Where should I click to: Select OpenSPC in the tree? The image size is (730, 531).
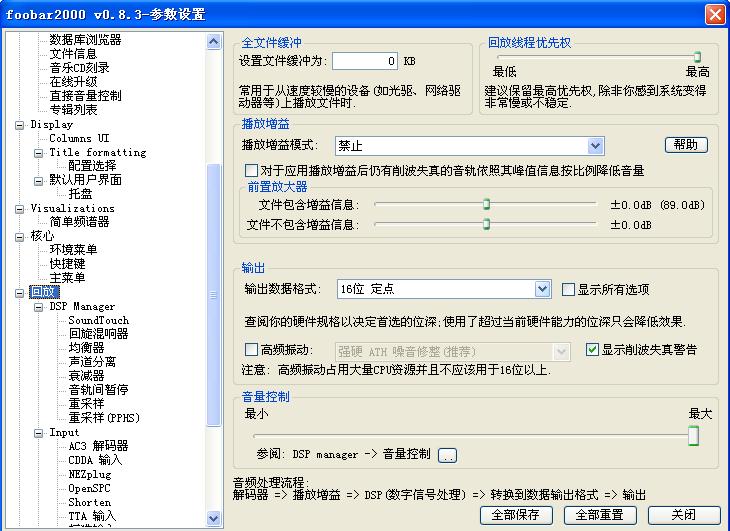click(89, 488)
